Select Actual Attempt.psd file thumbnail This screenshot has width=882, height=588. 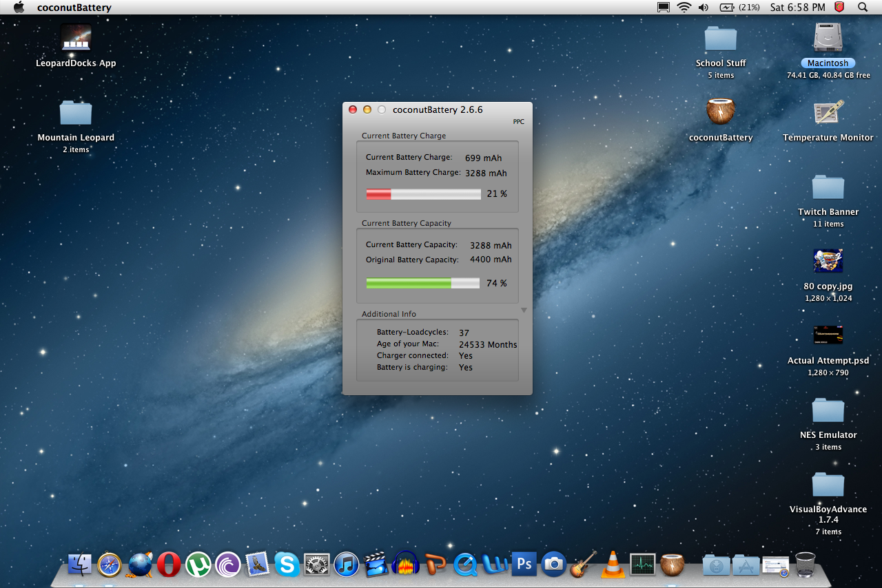pos(828,335)
